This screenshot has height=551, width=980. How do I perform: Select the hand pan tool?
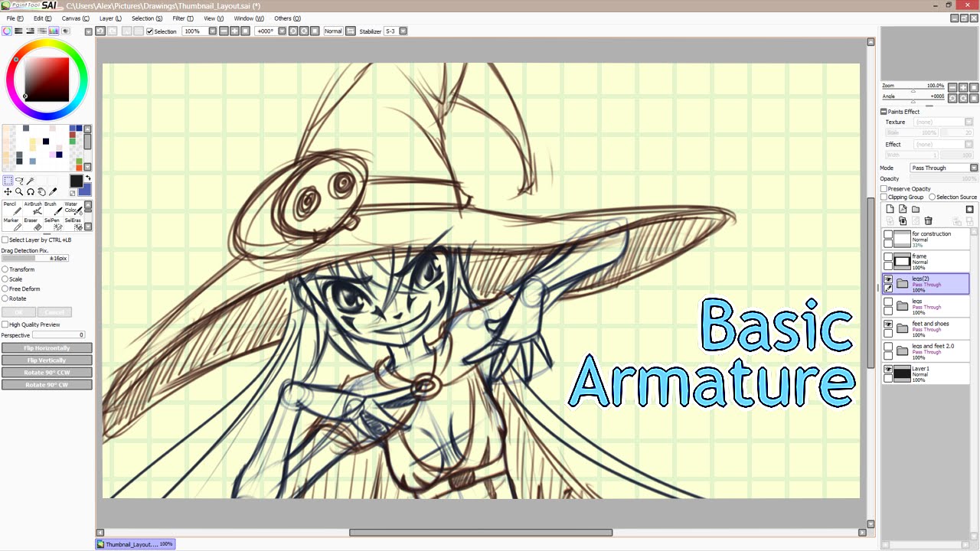[x=42, y=192]
